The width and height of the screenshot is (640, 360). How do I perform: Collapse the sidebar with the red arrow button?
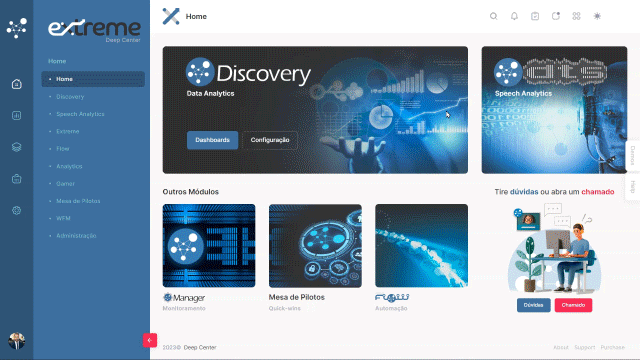(150, 340)
